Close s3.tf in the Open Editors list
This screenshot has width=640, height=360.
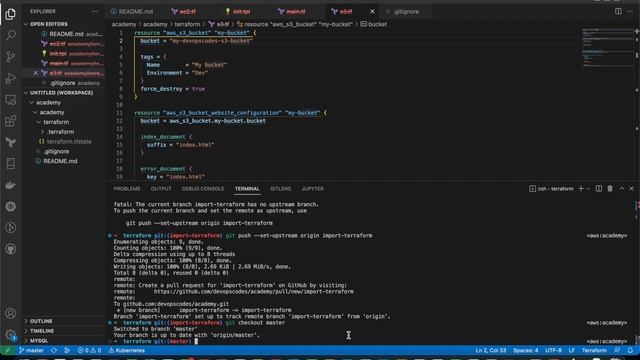coord(36,73)
